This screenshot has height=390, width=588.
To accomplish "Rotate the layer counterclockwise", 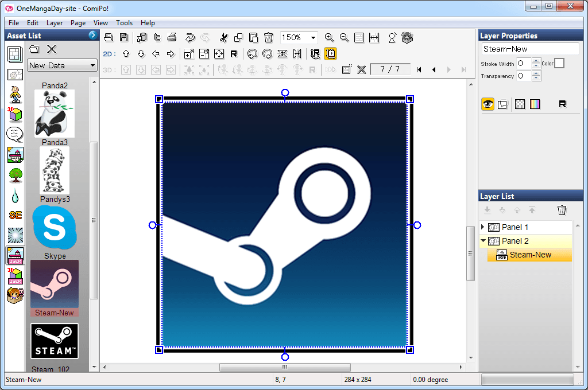I will coord(252,54).
